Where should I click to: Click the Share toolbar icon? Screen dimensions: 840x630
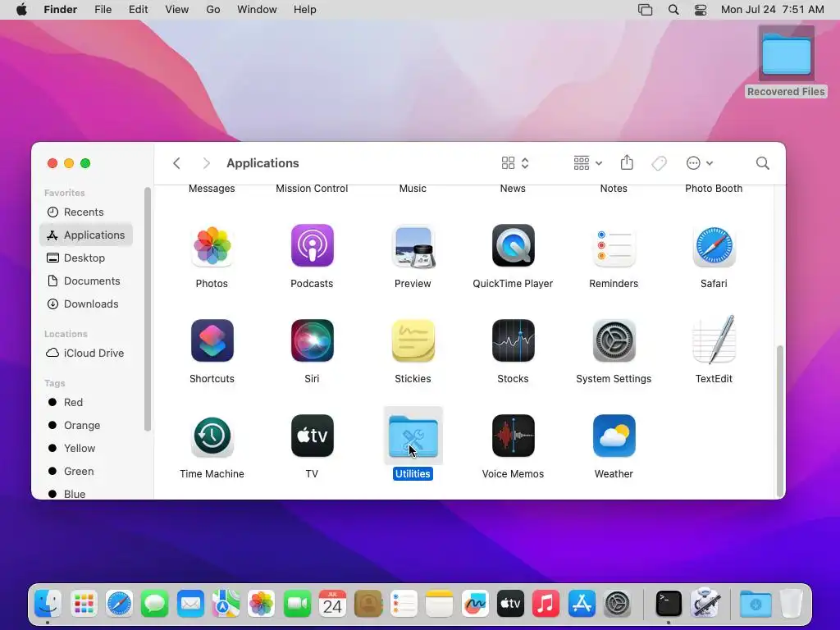[x=627, y=162]
